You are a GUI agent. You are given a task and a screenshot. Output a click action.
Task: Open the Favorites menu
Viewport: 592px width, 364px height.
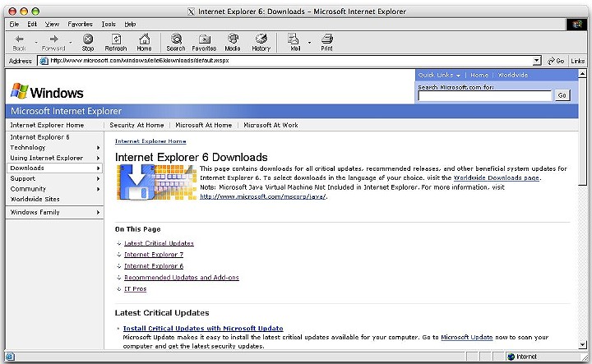point(80,24)
